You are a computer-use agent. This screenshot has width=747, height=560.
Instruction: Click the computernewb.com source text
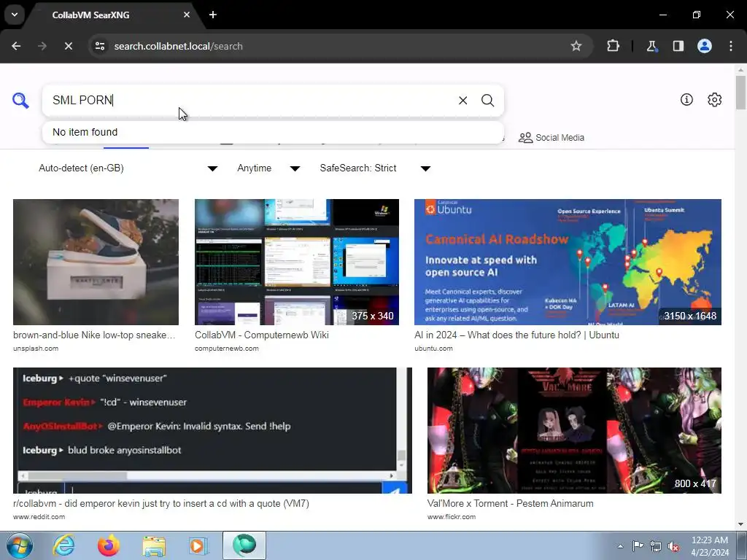(227, 349)
